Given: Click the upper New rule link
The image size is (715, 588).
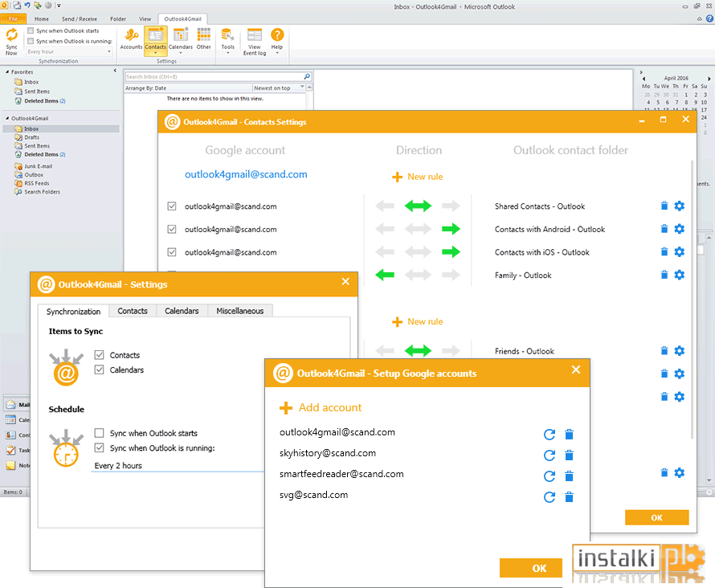Looking at the screenshot, I should click(417, 177).
